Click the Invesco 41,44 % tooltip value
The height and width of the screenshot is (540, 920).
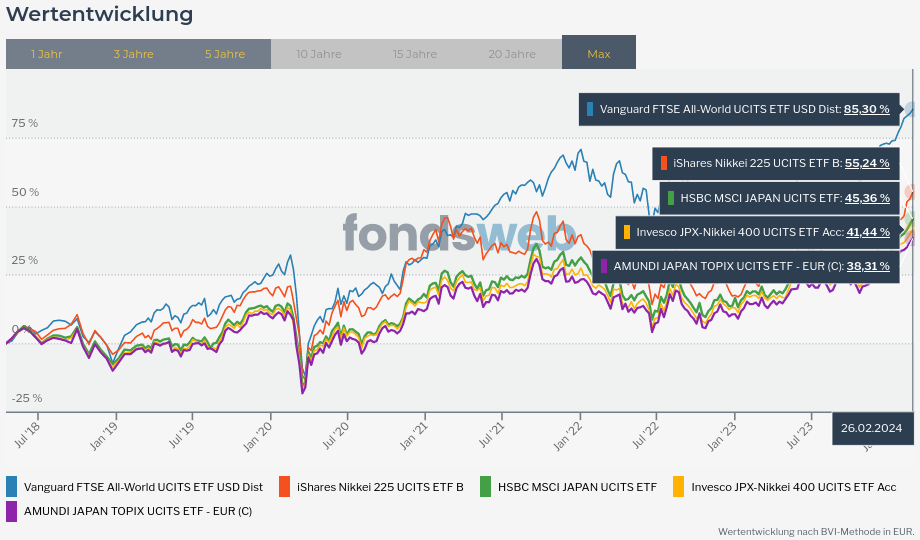868,232
